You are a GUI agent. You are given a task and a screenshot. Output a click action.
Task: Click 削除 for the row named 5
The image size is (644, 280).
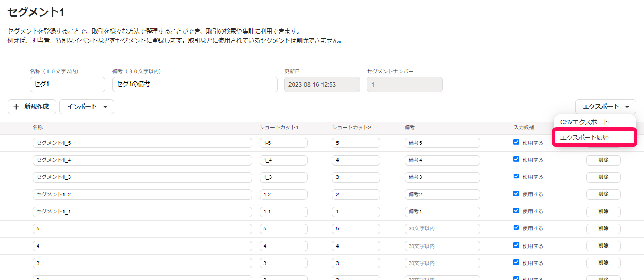point(603,229)
